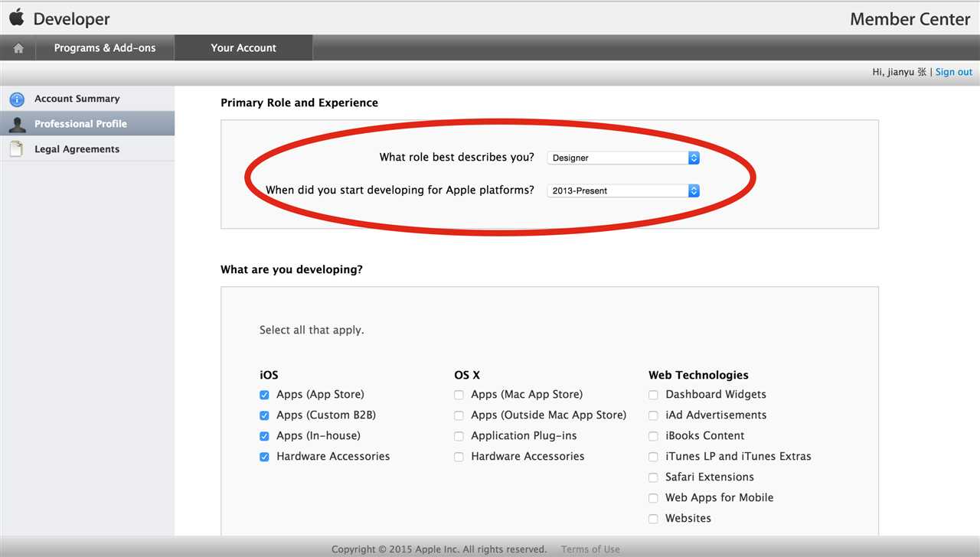
Task: Switch to Your Account tab
Action: pos(243,48)
